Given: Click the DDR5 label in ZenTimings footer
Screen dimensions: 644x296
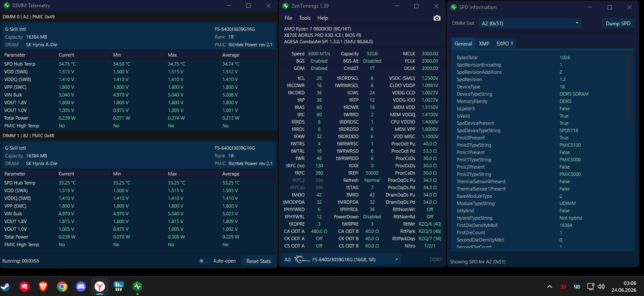Looking at the screenshot, I should 435,260.
